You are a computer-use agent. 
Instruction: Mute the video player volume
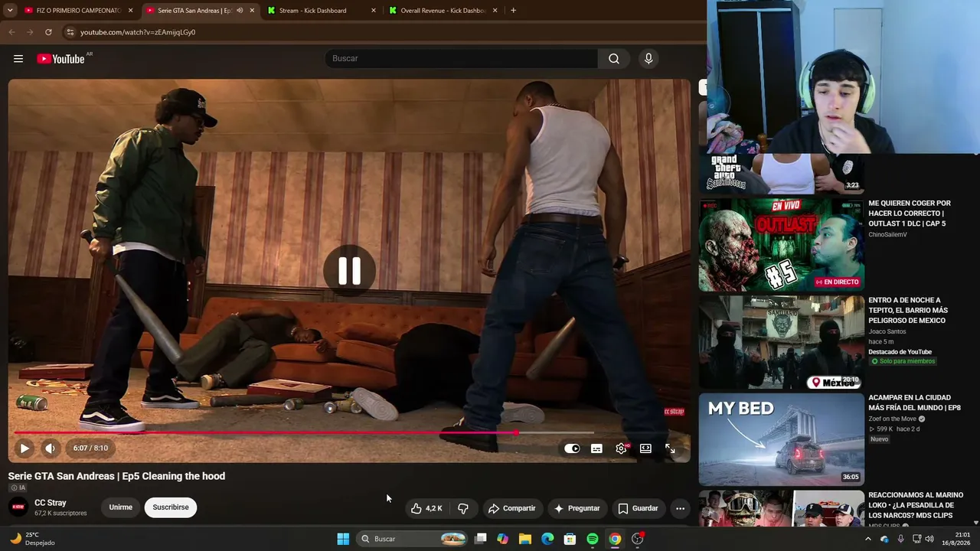pos(50,448)
